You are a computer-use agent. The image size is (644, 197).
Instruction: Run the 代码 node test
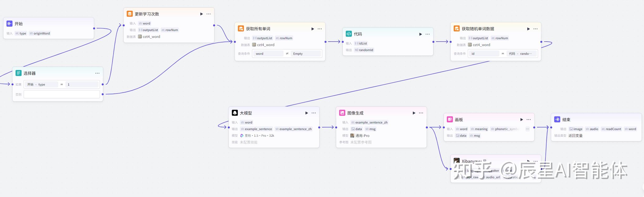420,34
